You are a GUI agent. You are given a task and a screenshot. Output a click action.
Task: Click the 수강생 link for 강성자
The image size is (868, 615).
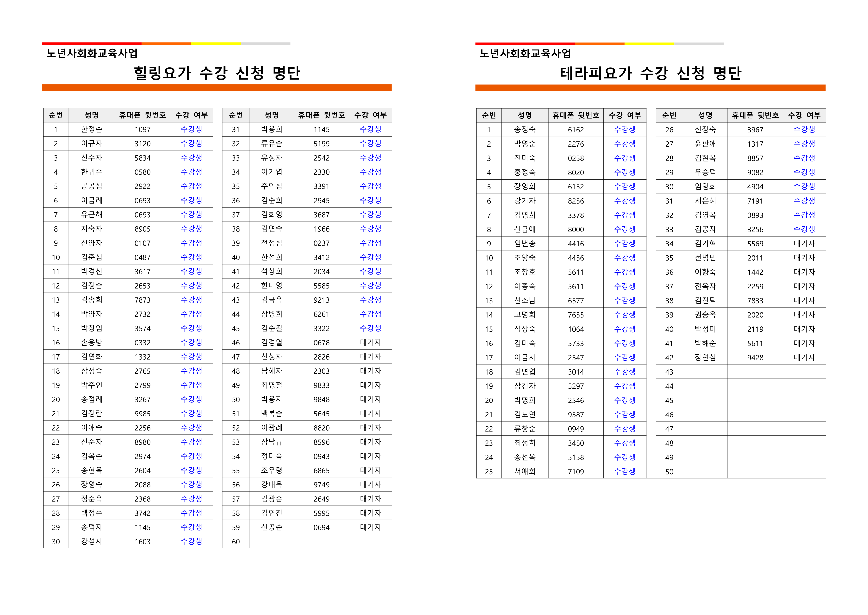[191, 541]
